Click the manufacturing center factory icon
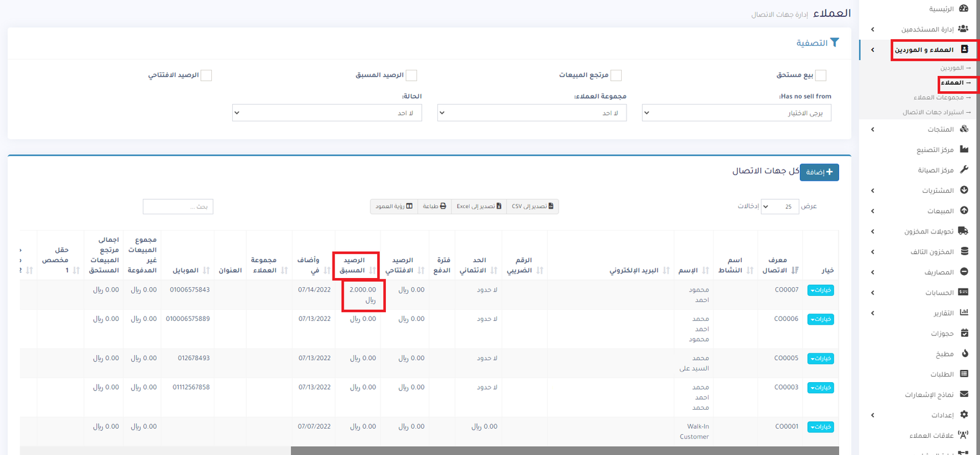 (964, 149)
